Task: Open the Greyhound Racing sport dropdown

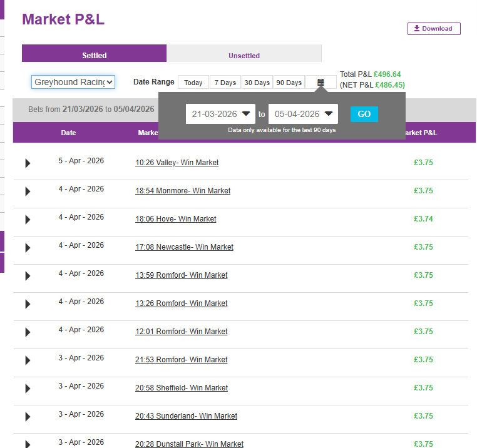Action: pyautogui.click(x=73, y=82)
